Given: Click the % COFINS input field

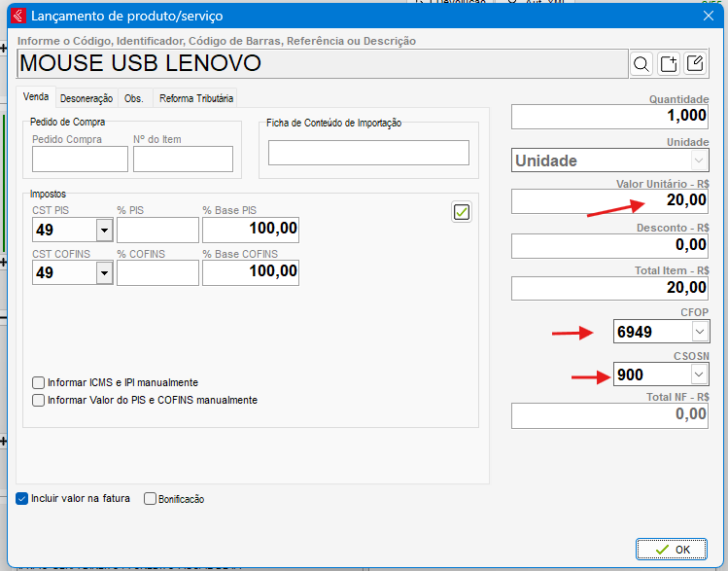Looking at the screenshot, I should [x=157, y=272].
